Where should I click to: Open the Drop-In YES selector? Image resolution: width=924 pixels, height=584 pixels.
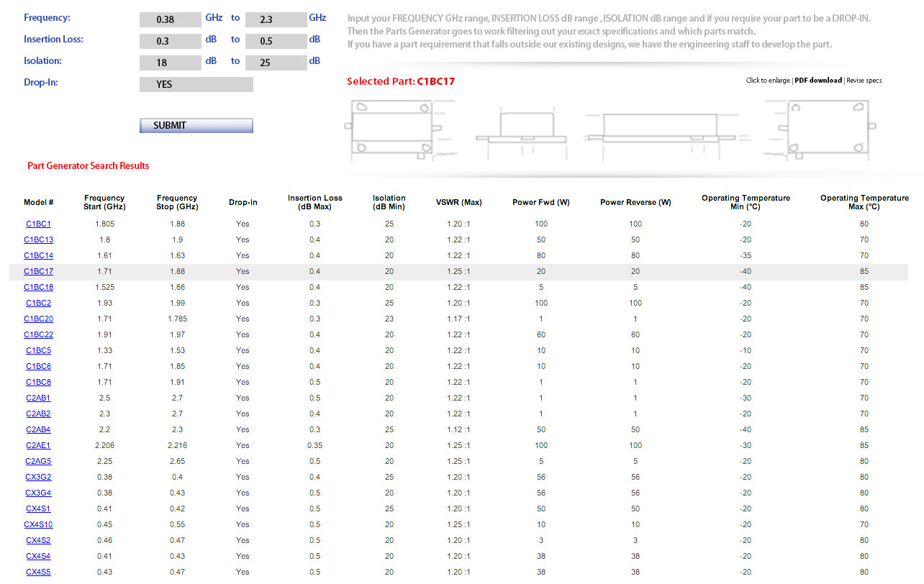(196, 84)
